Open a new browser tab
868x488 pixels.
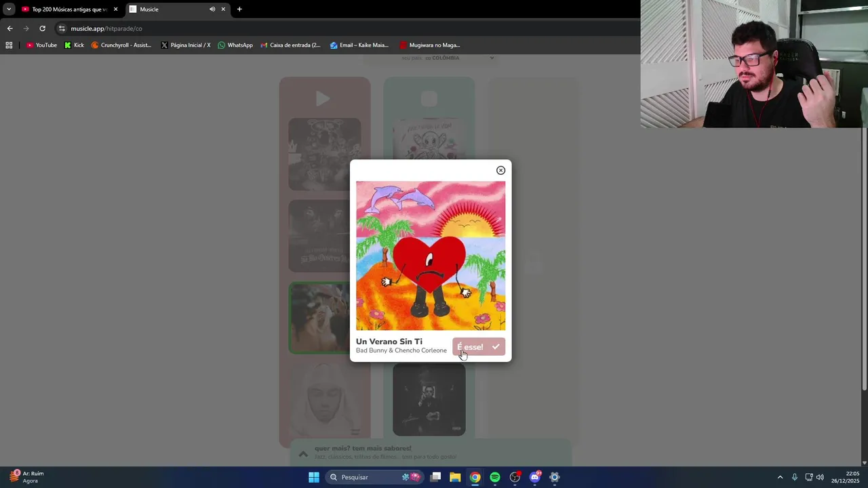click(239, 9)
